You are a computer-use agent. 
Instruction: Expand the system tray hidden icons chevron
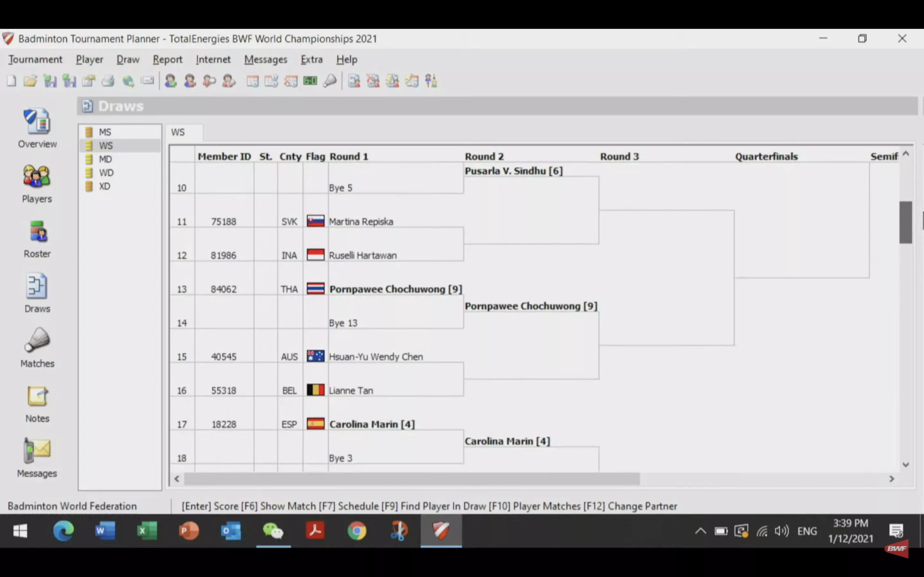700,531
